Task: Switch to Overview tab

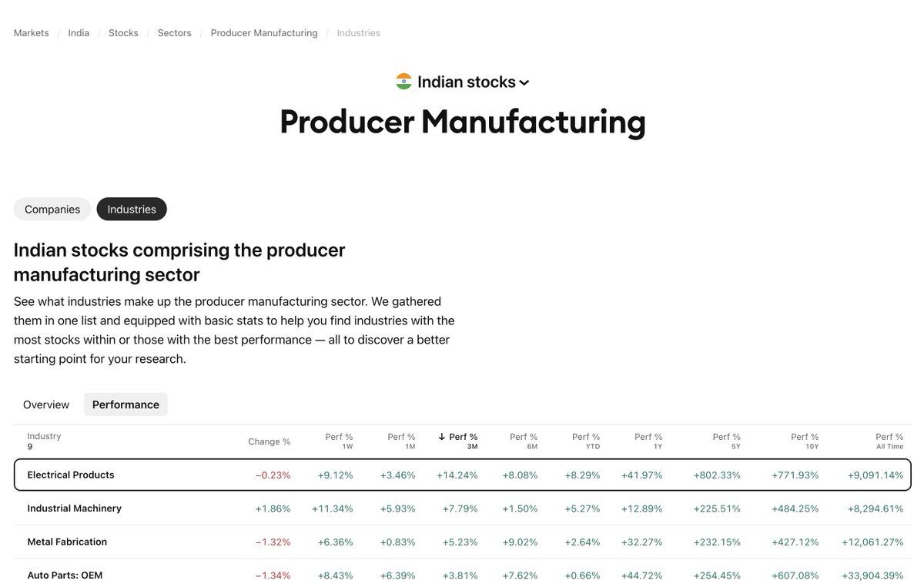Action: pyautogui.click(x=46, y=404)
